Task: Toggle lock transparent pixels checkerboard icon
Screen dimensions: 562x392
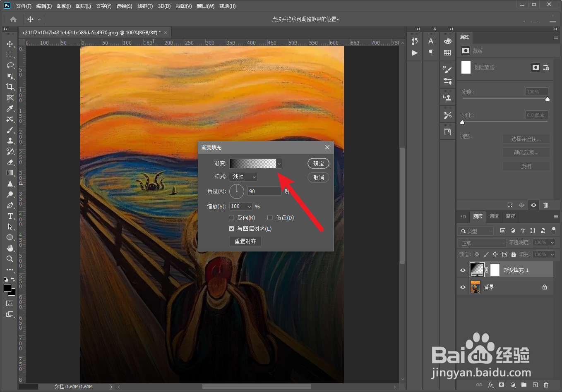Action: [477, 254]
